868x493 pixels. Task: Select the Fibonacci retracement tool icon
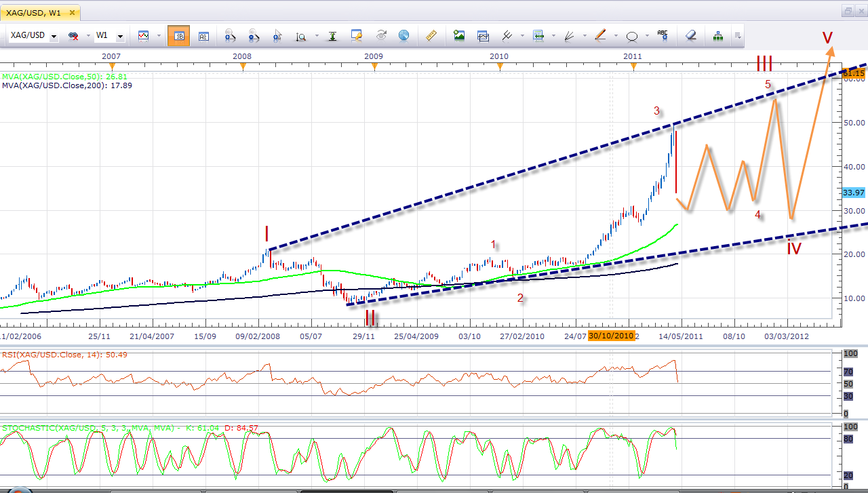point(538,36)
